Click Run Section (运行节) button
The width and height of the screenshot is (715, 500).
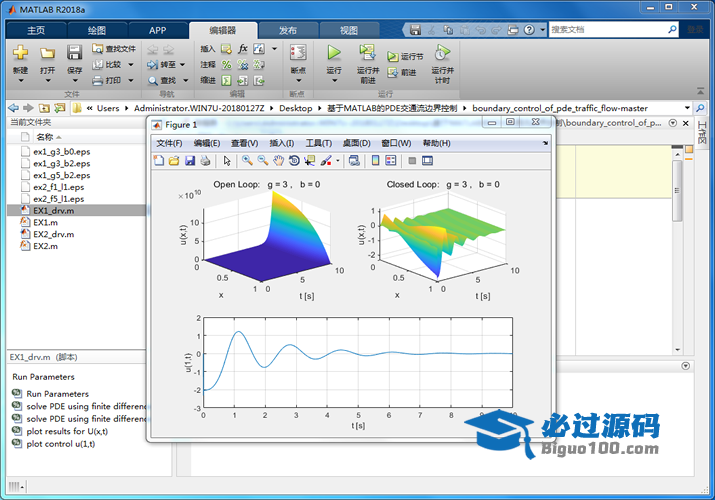405,57
